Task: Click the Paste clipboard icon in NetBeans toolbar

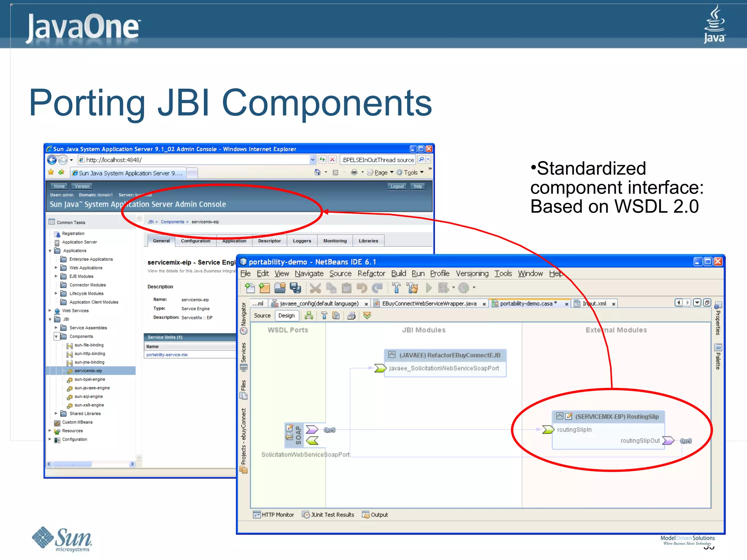Action: pos(347,288)
